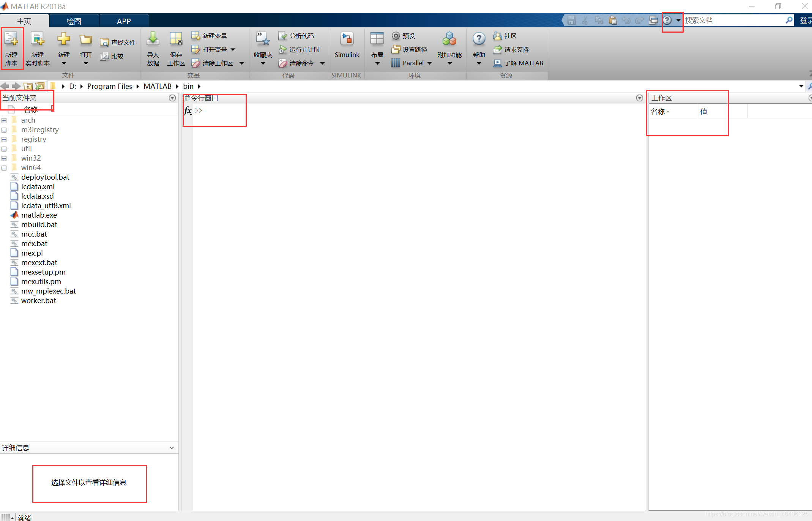
Task: Open Favorites (收藏夹) menu
Action: 263,48
